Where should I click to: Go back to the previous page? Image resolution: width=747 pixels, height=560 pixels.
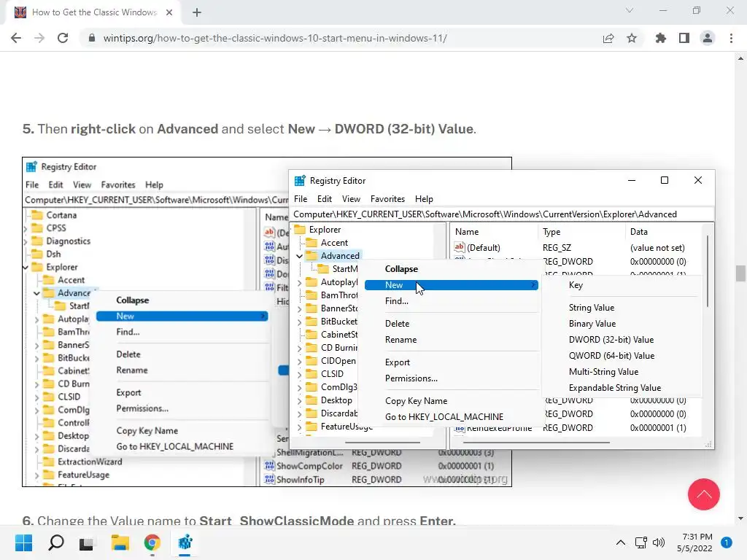click(16, 38)
